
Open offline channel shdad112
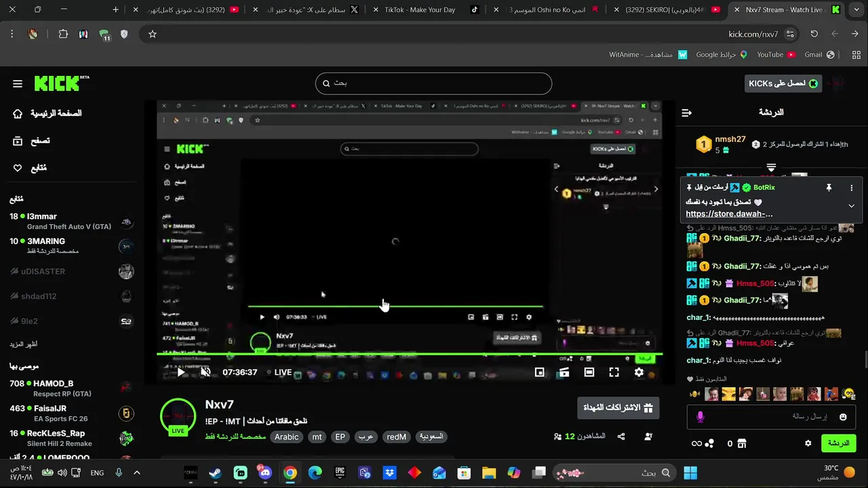[x=71, y=296]
